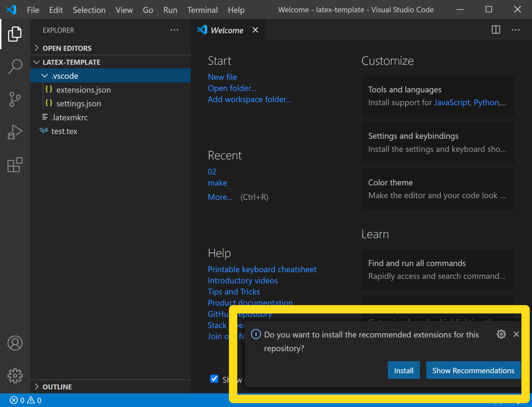This screenshot has width=532, height=407.
Task: Open Introductory videos link
Action: (243, 280)
